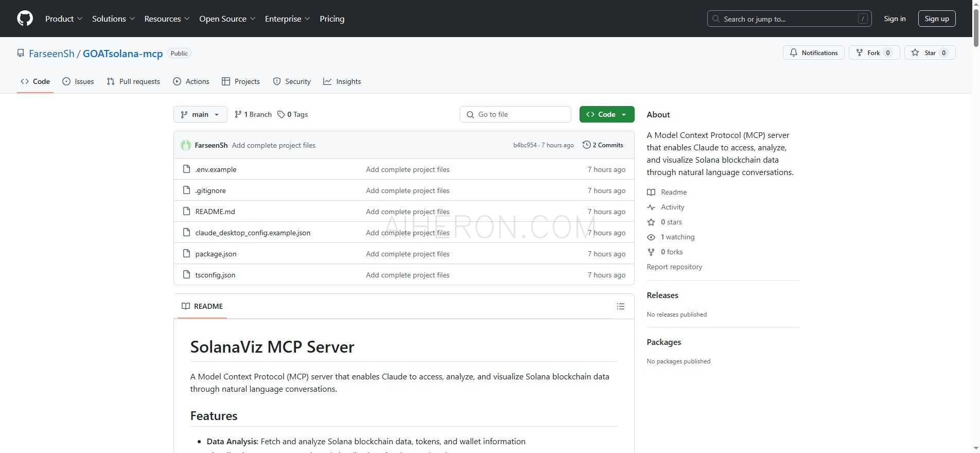Viewport: 980px width, 453px height.
Task: Expand the Open Source menu
Action: (227, 19)
